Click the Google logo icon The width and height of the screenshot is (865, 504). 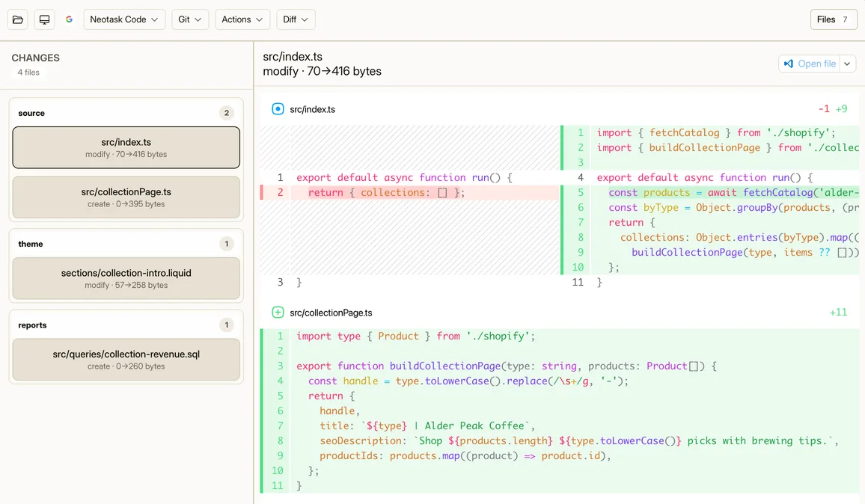tap(69, 19)
